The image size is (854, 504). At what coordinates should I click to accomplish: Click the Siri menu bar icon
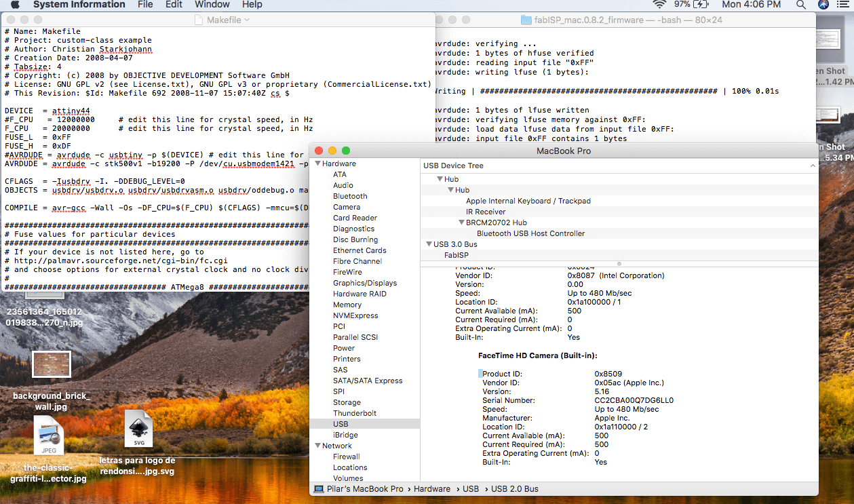[x=823, y=5]
